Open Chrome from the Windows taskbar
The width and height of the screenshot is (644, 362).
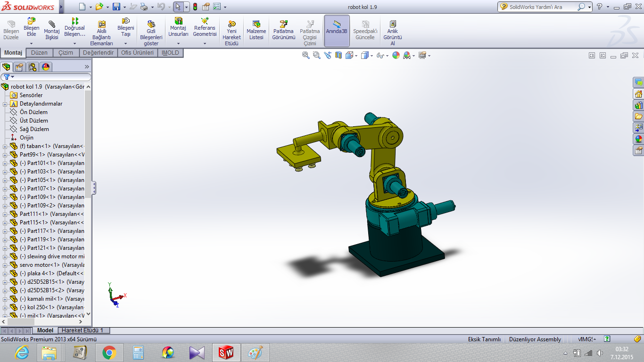click(x=109, y=353)
